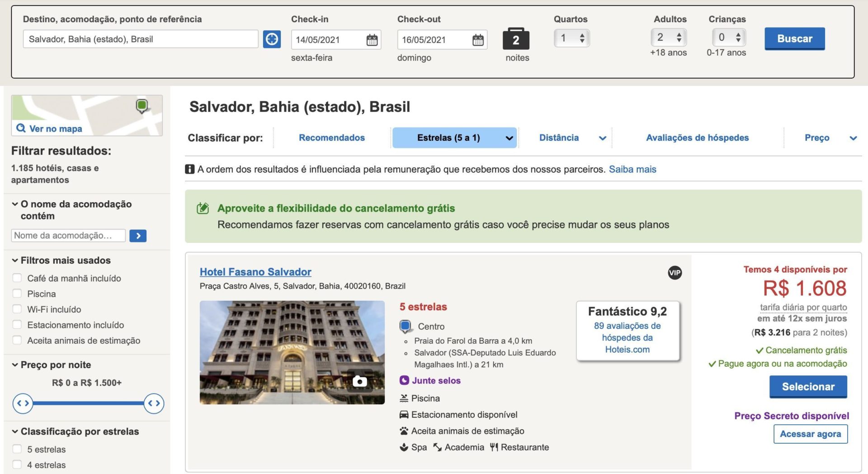Open the Hotel Fasano building photo
This screenshot has height=474, width=868.
(292, 352)
